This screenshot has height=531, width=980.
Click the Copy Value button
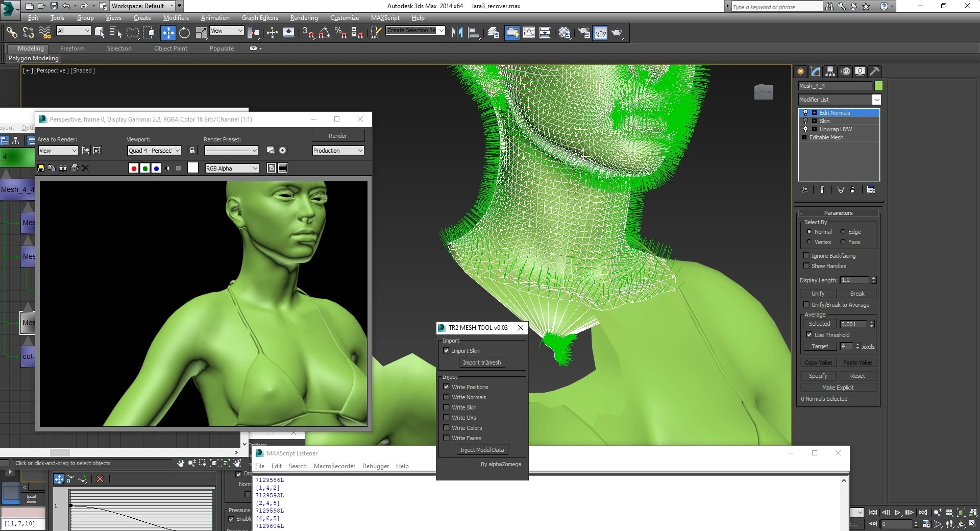pos(818,363)
